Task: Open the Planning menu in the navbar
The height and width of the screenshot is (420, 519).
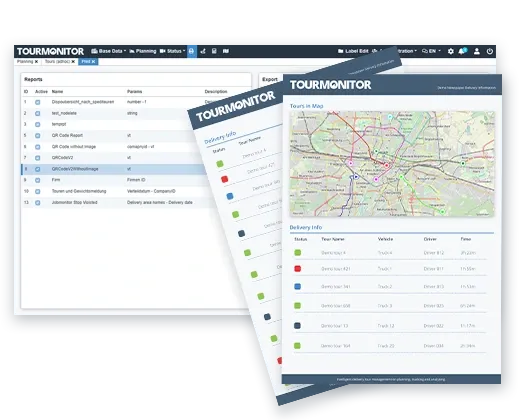Action: tap(143, 51)
